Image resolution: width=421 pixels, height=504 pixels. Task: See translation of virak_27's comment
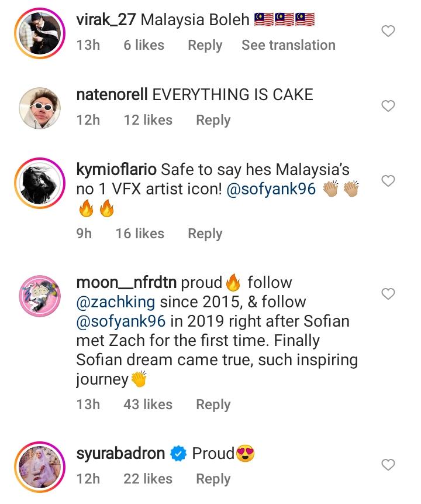click(288, 45)
